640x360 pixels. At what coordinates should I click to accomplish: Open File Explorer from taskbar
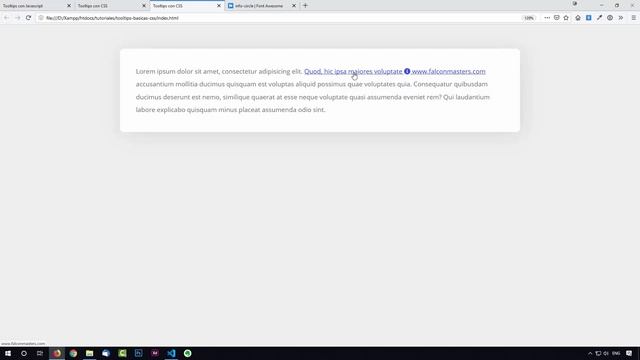click(89, 353)
